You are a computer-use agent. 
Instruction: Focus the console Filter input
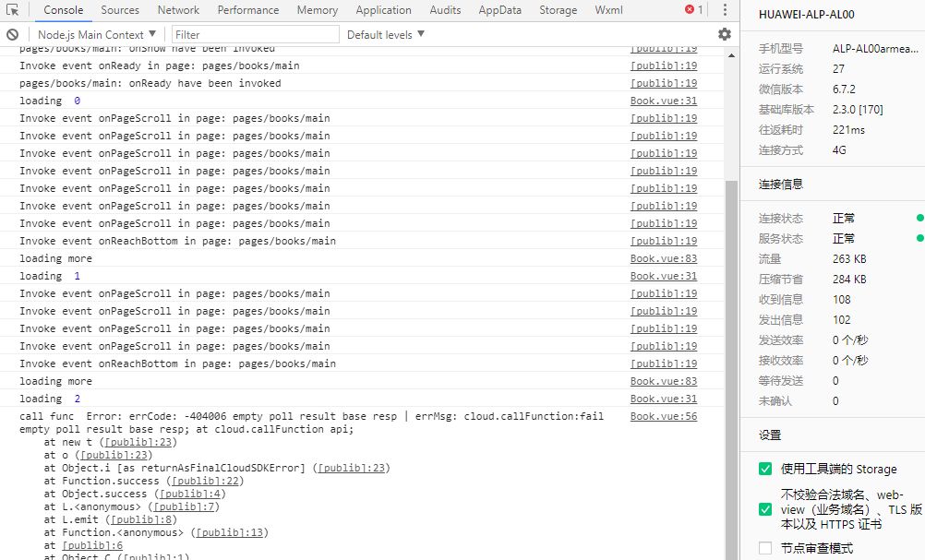[256, 35]
